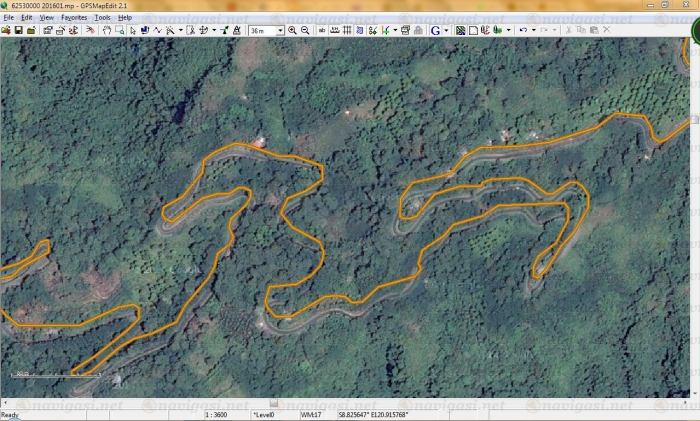Click the undo arrow icon
Viewport: 700px width, 421px height.
pyautogui.click(x=522, y=30)
